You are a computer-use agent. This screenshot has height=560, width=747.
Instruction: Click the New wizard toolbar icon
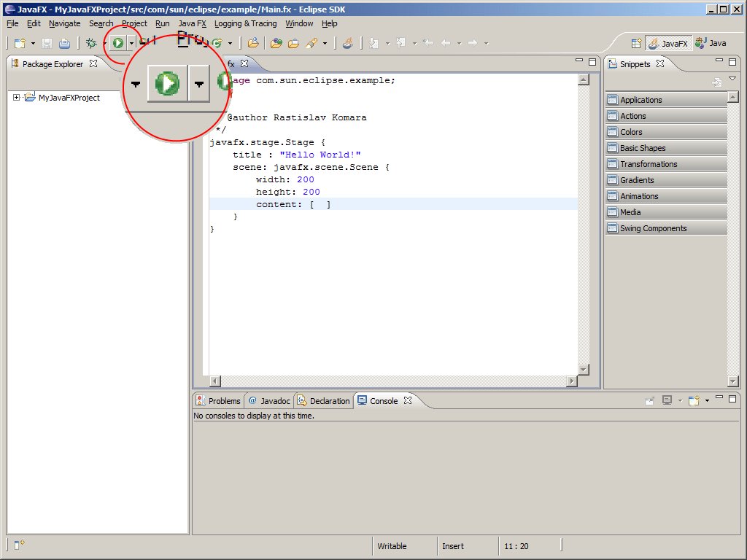(x=20, y=44)
